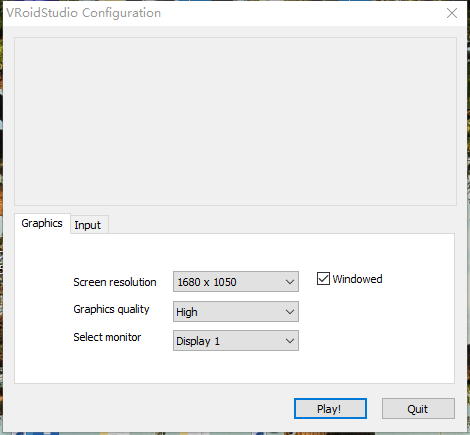The width and height of the screenshot is (470, 435).
Task: Open the Screen resolution combo box
Action: coord(236,282)
